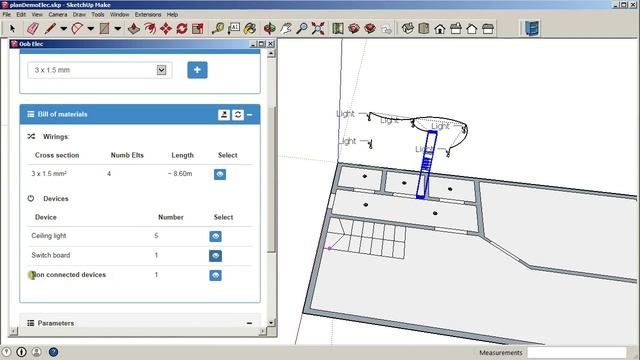Open the Tools menu
This screenshot has height=360, width=640.
[x=98, y=14]
